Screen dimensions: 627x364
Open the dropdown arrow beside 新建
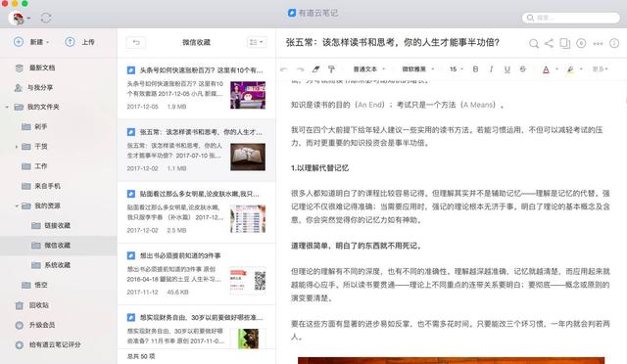(x=48, y=42)
